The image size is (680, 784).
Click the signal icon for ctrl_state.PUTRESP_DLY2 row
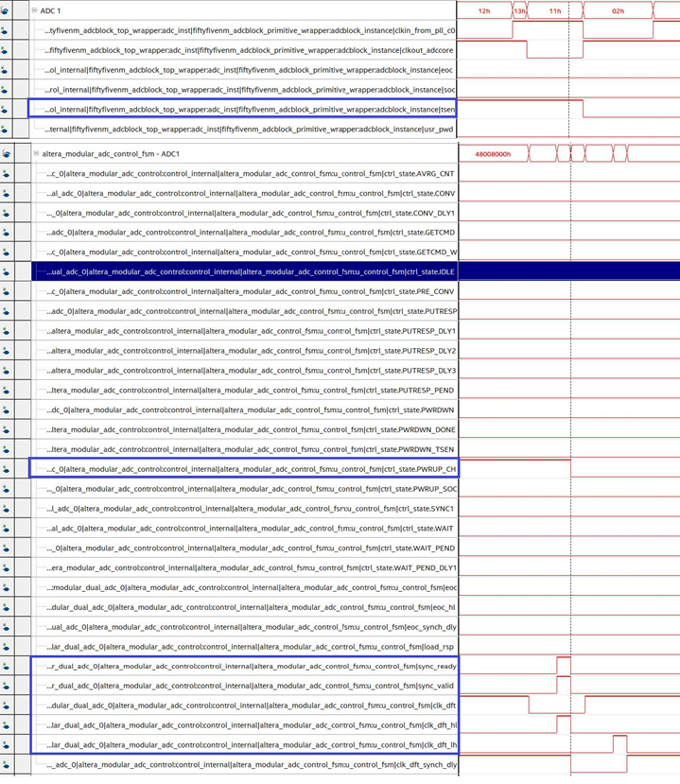[6, 351]
